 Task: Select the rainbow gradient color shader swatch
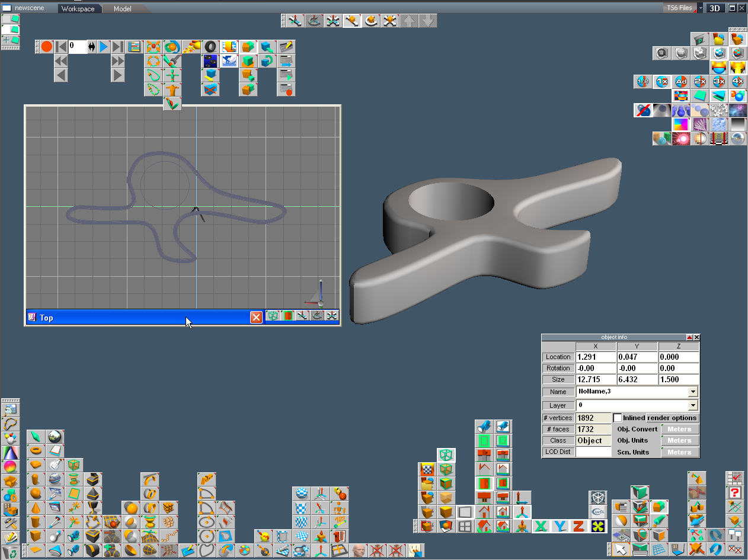pyautogui.click(x=681, y=124)
